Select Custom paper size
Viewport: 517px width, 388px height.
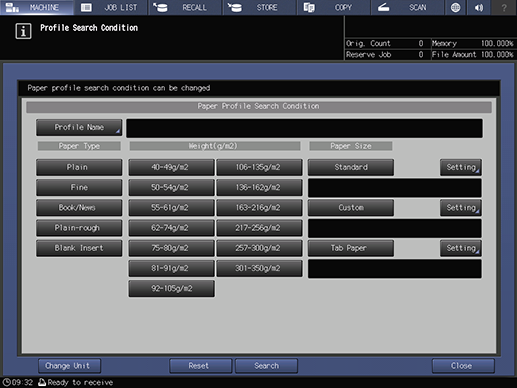(351, 208)
